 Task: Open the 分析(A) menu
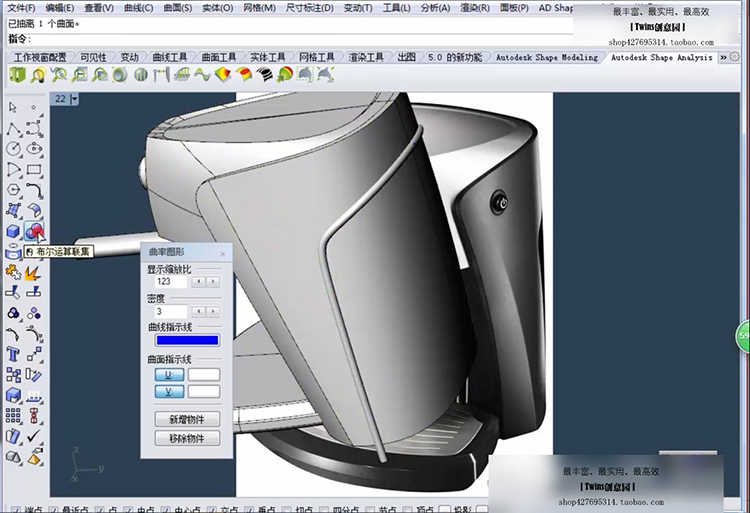coord(435,8)
